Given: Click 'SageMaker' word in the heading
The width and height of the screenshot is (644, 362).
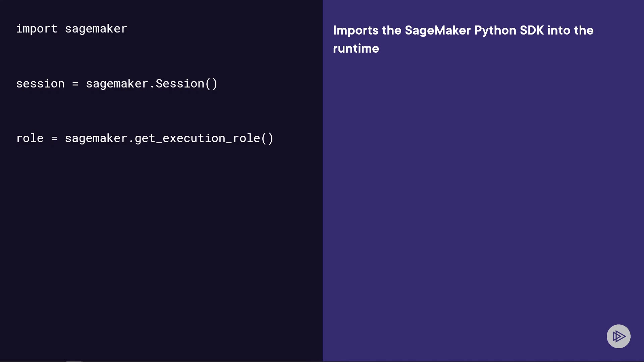Looking at the screenshot, I should (438, 31).
